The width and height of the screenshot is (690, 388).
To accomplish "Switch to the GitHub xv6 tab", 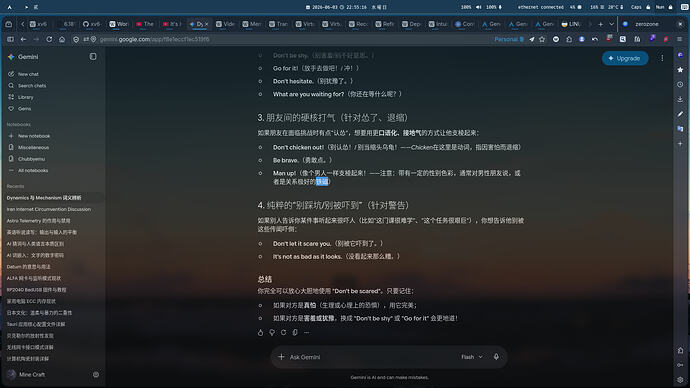I will tap(92, 24).
